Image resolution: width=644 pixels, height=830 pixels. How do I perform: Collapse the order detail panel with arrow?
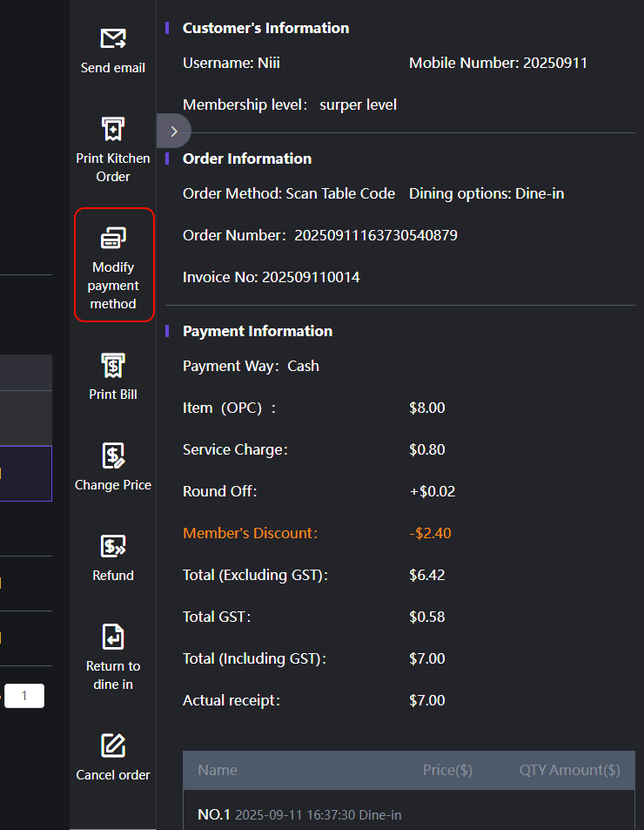[x=174, y=132]
